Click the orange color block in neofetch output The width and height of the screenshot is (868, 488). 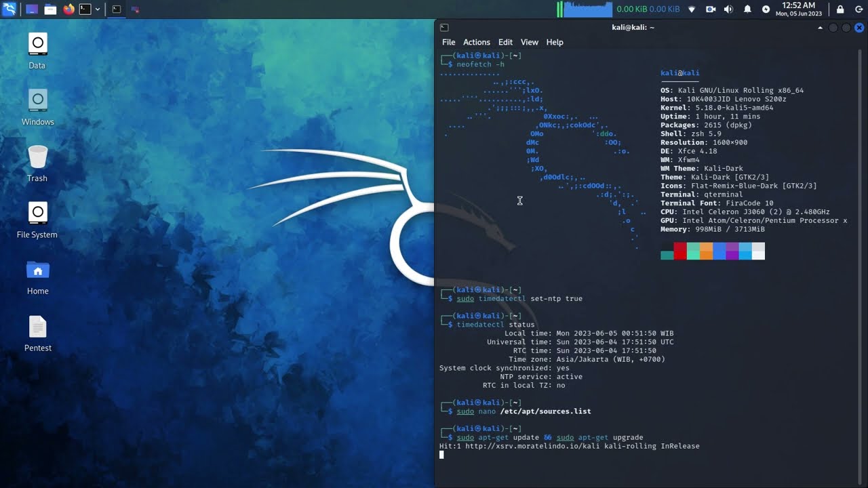click(706, 251)
